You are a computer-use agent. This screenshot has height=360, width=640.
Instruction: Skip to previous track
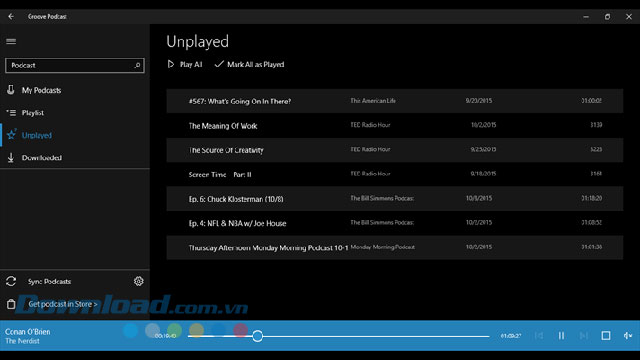tap(539, 336)
